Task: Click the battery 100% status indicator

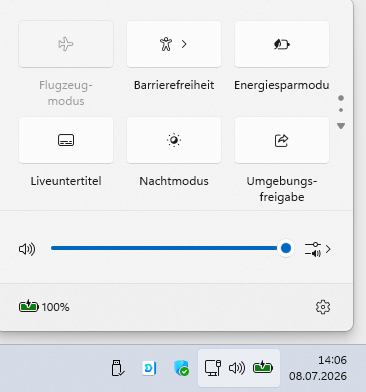Action: [x=44, y=307]
